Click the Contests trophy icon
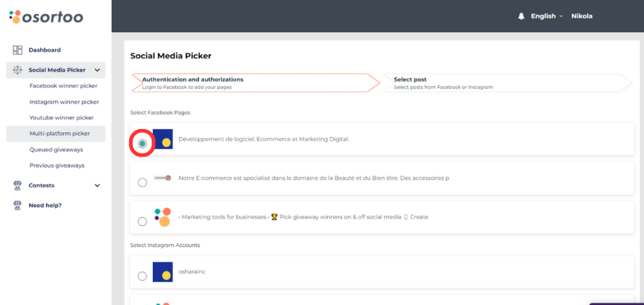 coord(18,186)
